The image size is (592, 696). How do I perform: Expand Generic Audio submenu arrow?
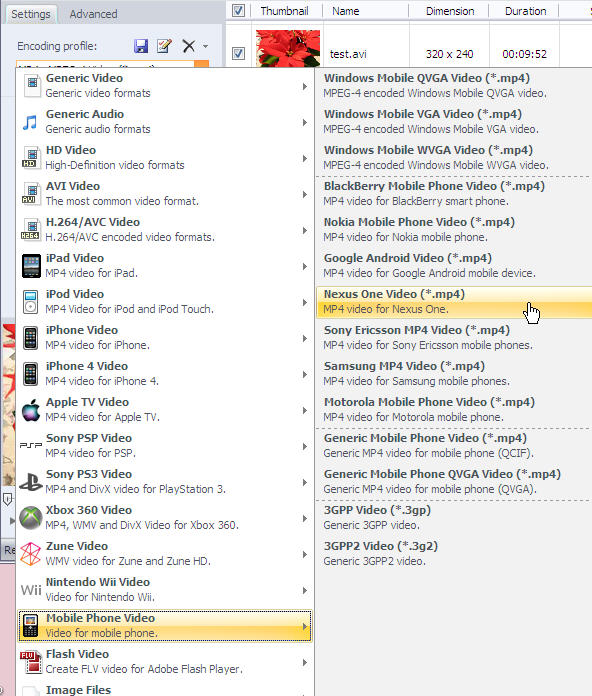[x=304, y=122]
